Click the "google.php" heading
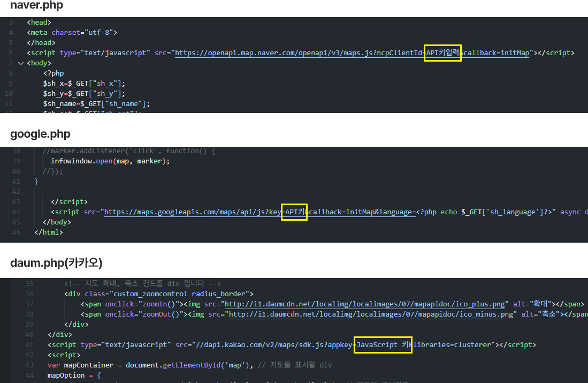 coord(40,134)
